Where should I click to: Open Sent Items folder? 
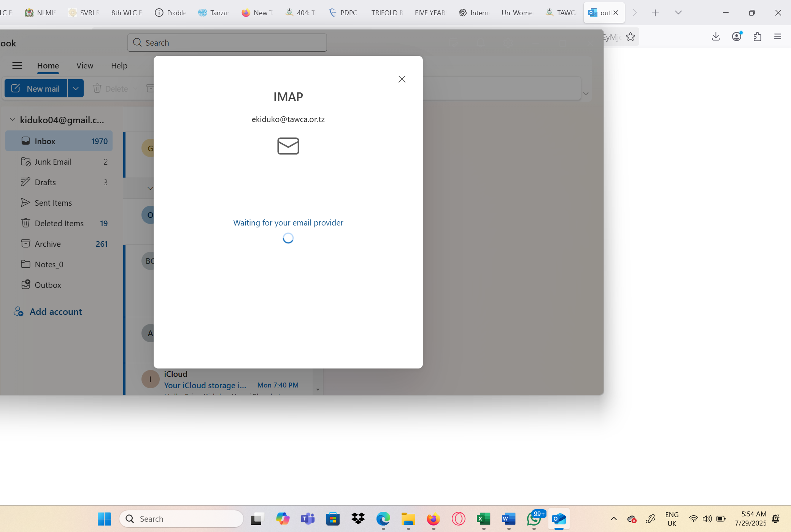point(53,203)
